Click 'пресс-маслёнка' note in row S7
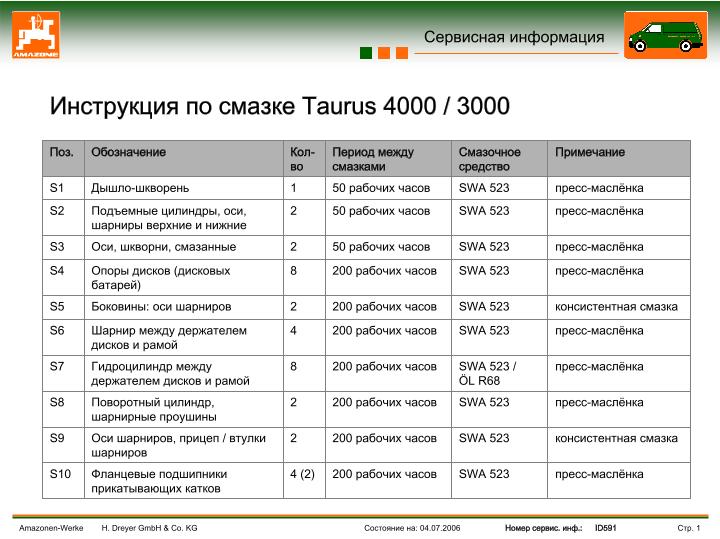This screenshot has width=720, height=539. [x=599, y=366]
